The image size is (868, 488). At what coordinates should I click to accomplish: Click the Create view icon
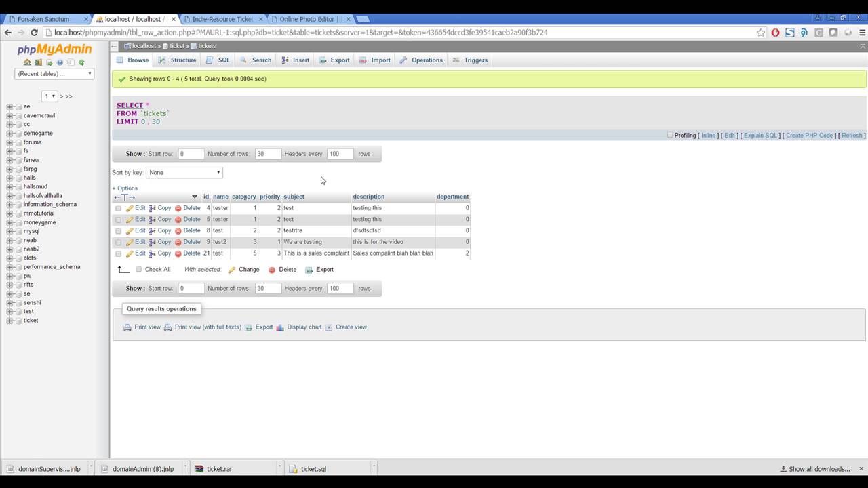coord(329,327)
